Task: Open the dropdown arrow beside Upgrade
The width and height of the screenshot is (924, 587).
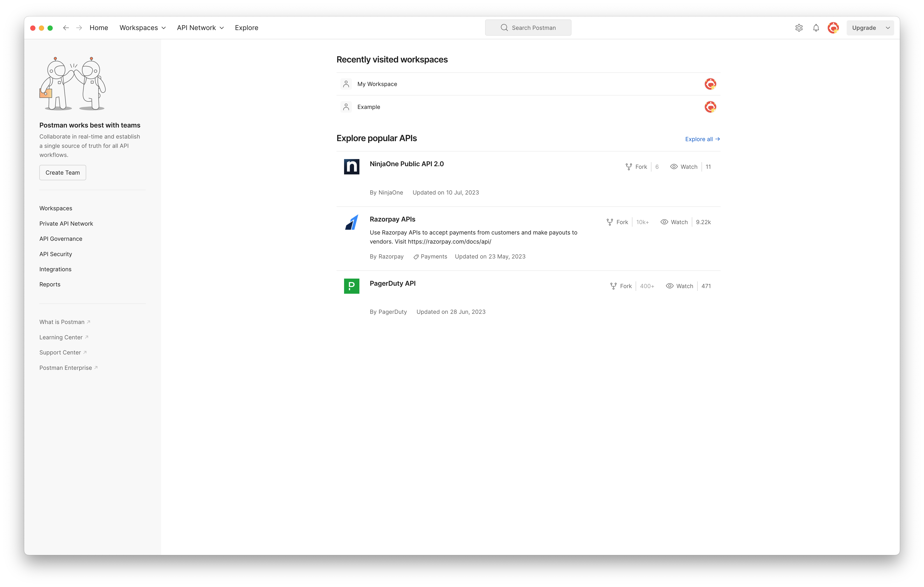Action: coord(887,28)
